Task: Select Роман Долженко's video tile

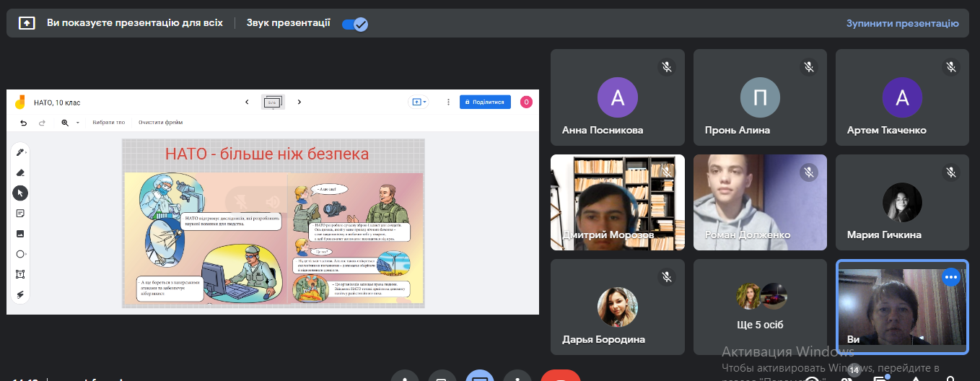Action: [760, 202]
